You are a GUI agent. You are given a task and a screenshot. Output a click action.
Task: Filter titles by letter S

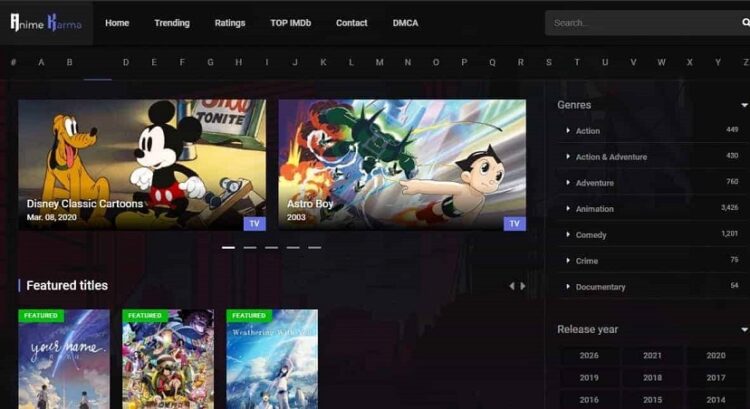pyautogui.click(x=549, y=62)
